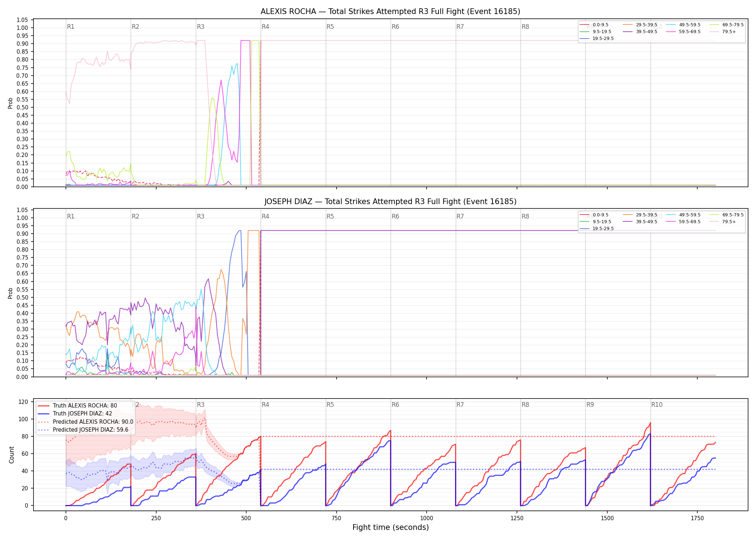Image resolution: width=756 pixels, height=540 pixels.
Task: Click 'Truth JOSEPH DIAZ: 42' legend entry
Action: click(75, 414)
